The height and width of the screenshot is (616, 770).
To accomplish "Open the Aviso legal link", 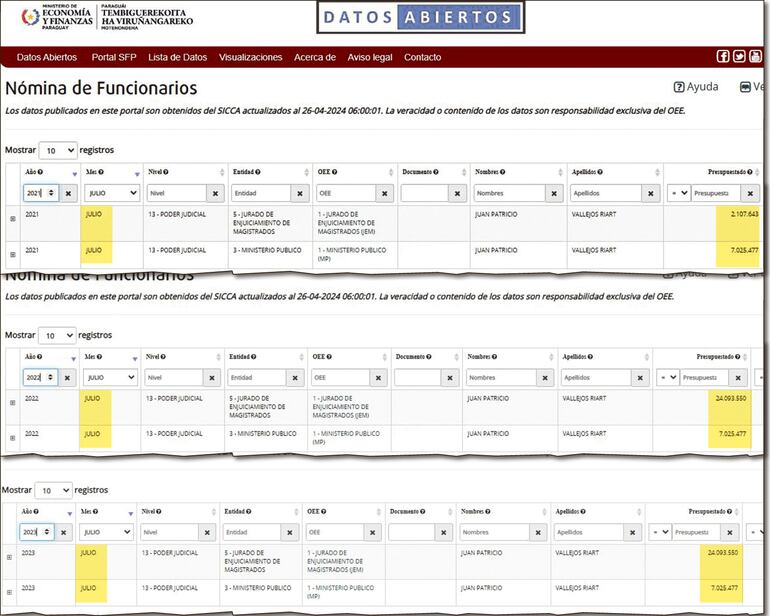I will pyautogui.click(x=369, y=57).
